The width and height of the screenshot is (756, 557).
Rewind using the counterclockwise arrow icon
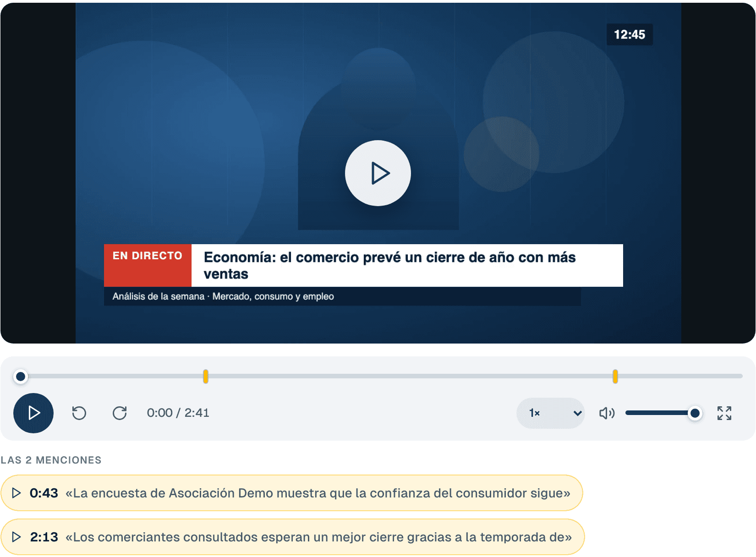tap(79, 413)
